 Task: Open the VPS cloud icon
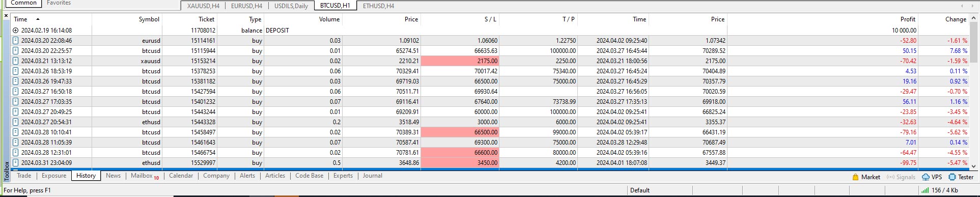[926, 177]
